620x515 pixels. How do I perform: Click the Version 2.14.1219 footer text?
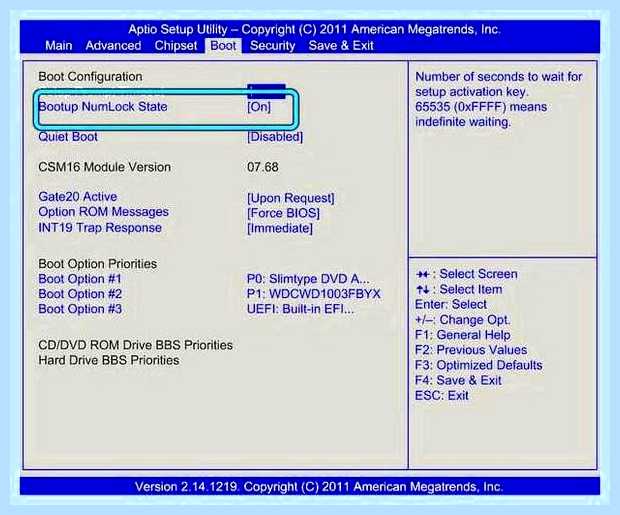tap(319, 487)
